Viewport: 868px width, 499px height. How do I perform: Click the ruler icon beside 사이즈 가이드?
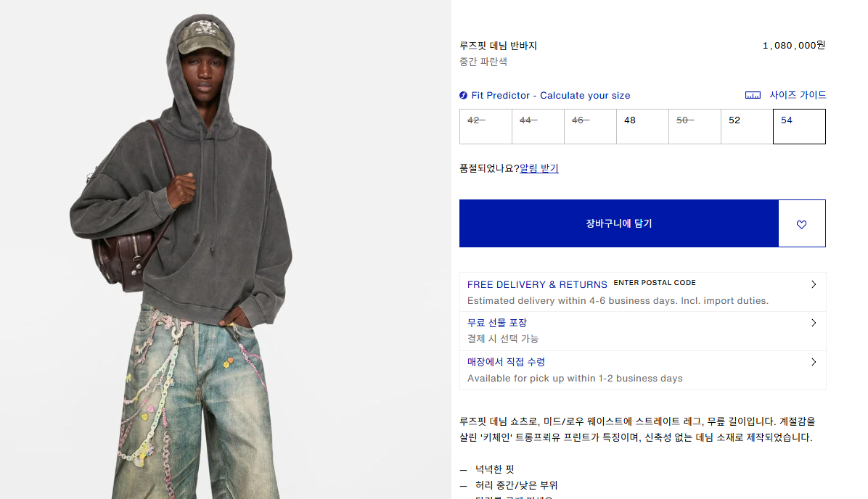point(753,95)
